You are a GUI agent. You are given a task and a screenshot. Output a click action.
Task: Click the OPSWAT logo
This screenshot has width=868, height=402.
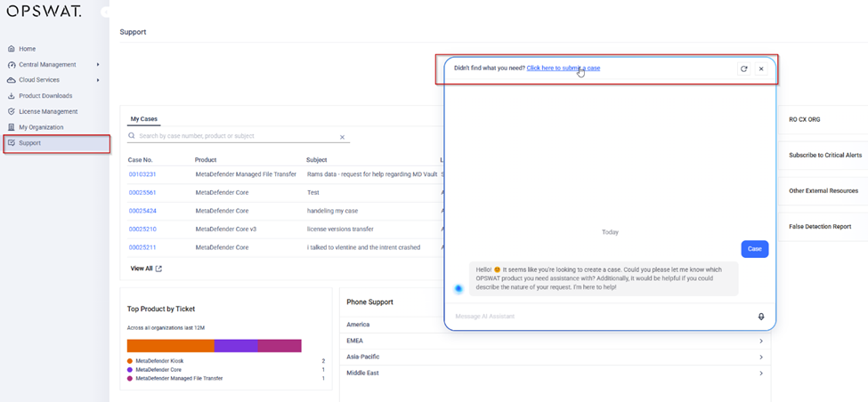pyautogui.click(x=44, y=11)
